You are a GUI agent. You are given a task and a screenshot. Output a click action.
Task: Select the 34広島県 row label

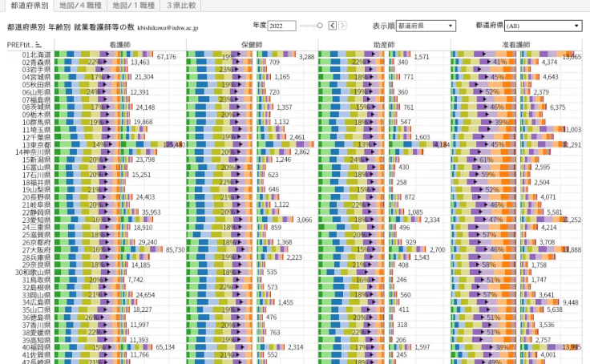click(36, 302)
